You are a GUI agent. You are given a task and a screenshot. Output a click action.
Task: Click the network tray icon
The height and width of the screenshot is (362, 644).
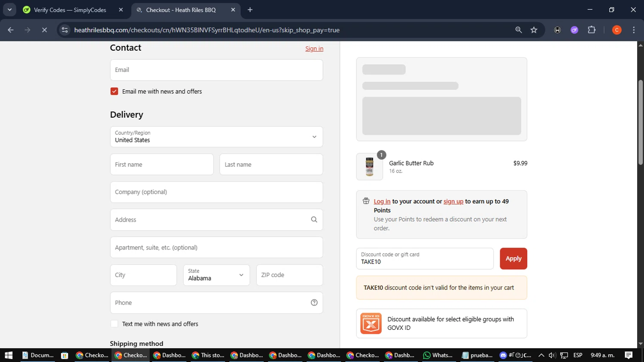click(x=564, y=355)
